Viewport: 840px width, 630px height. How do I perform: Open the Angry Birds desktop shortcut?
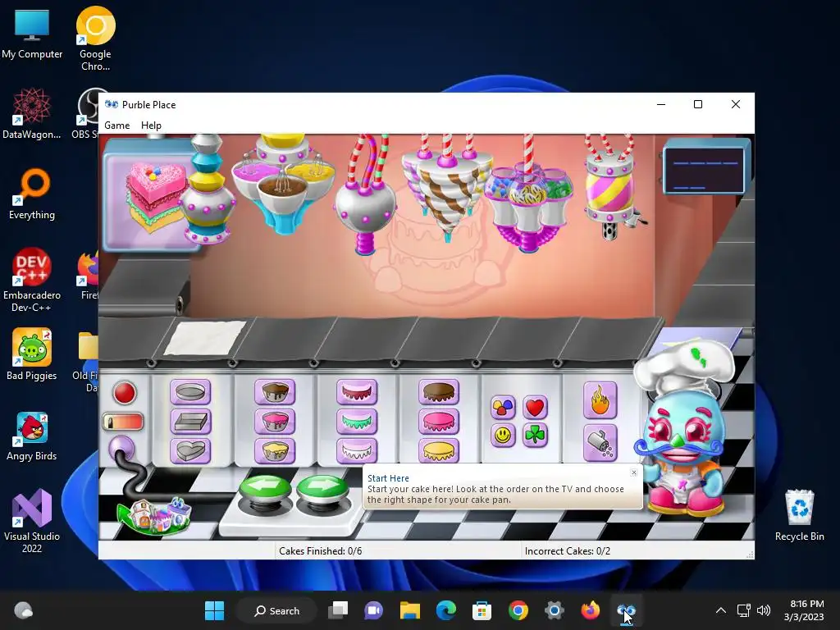click(x=32, y=436)
